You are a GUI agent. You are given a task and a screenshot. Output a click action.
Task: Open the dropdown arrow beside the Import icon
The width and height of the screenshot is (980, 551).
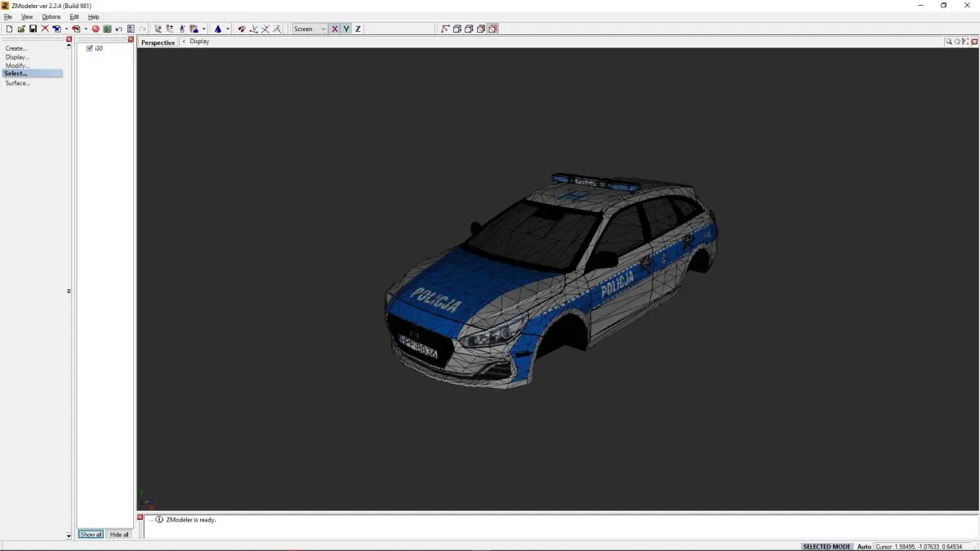pyautogui.click(x=66, y=29)
